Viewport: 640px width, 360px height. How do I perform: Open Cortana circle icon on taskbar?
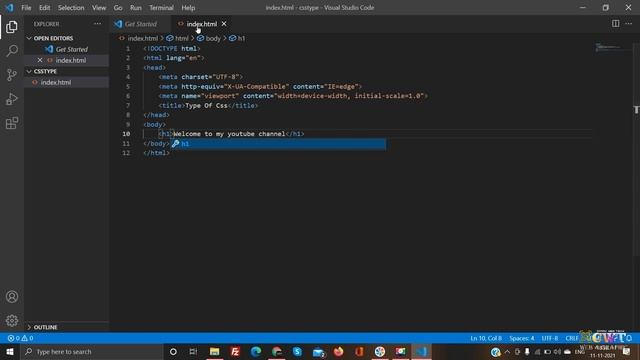(x=173, y=351)
